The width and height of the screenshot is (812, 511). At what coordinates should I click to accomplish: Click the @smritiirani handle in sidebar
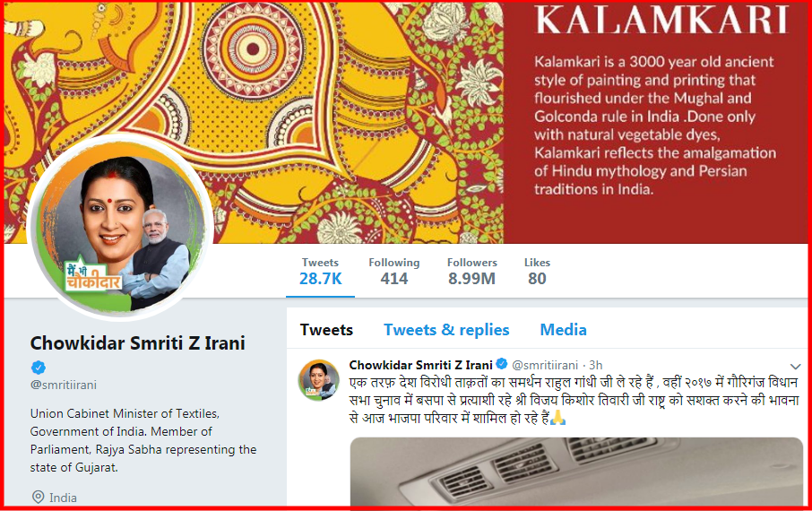pyautogui.click(x=63, y=385)
